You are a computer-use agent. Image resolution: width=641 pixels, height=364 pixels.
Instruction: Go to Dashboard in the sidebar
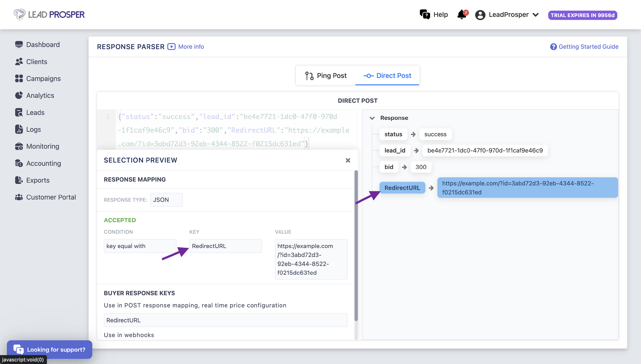tap(43, 44)
